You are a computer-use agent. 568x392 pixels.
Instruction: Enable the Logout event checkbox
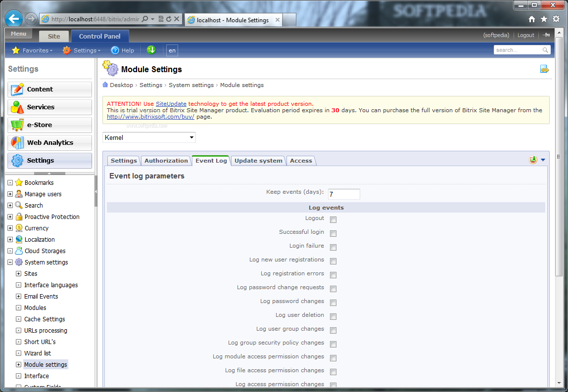coord(333,219)
